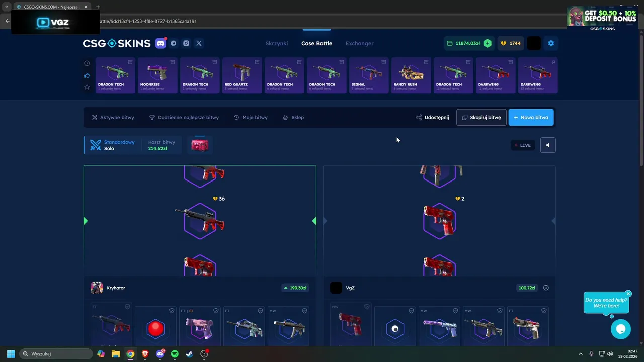Click the emoji reaction icon near VgZ
The height and width of the screenshot is (362, 644).
[546, 288]
